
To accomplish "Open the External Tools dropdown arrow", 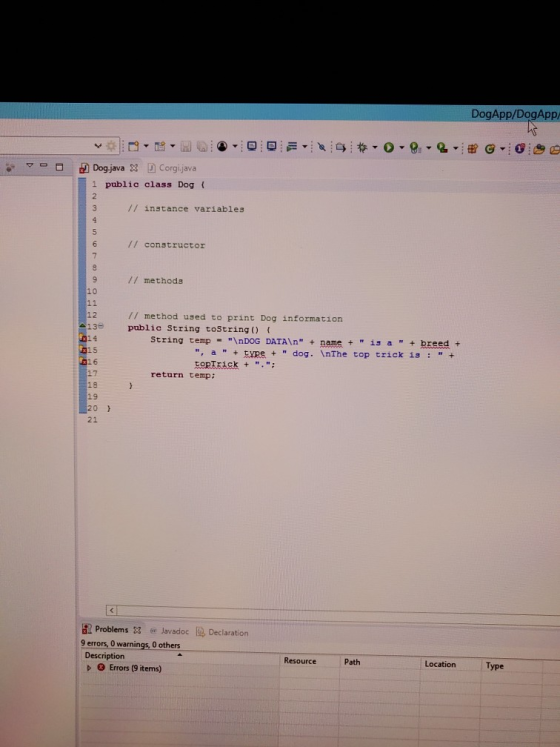I will (x=456, y=149).
